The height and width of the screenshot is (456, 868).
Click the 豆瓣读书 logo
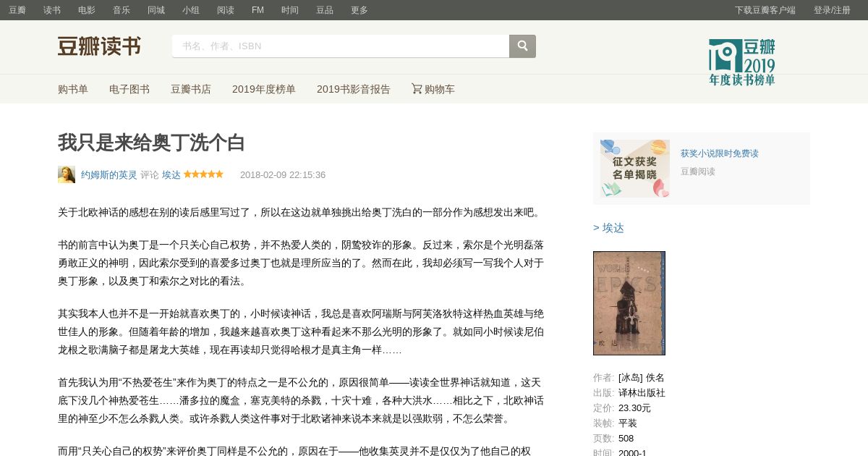click(99, 46)
